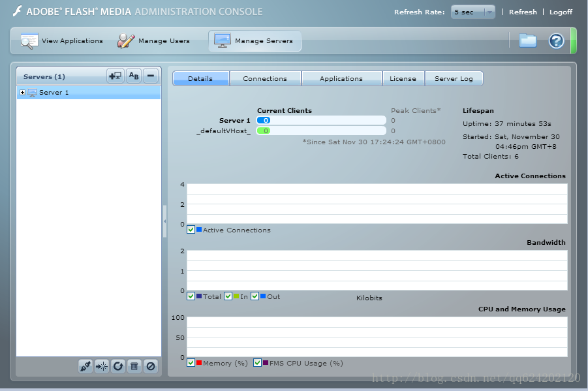Click the blue Out legend swatch
The width and height of the screenshot is (588, 391).
pos(263,296)
